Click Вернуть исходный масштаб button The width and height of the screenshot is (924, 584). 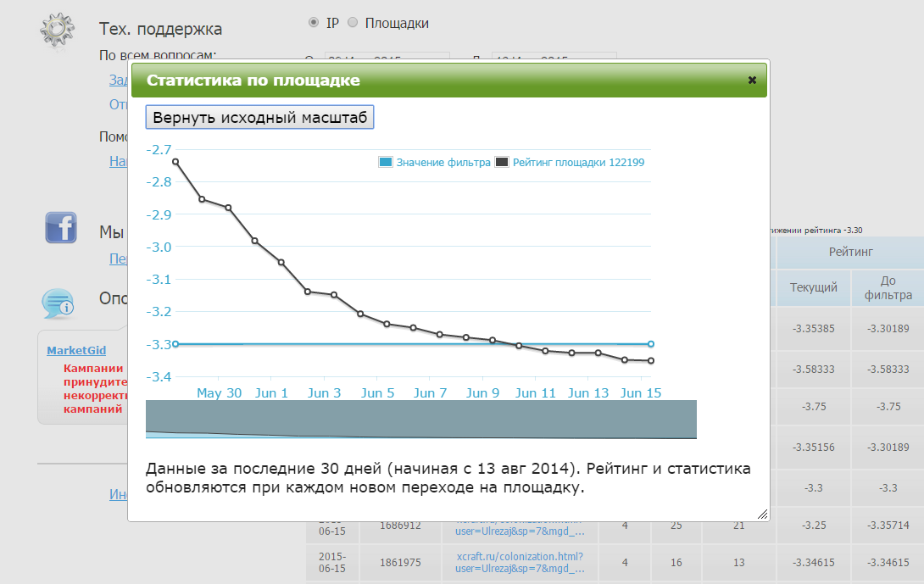260,117
